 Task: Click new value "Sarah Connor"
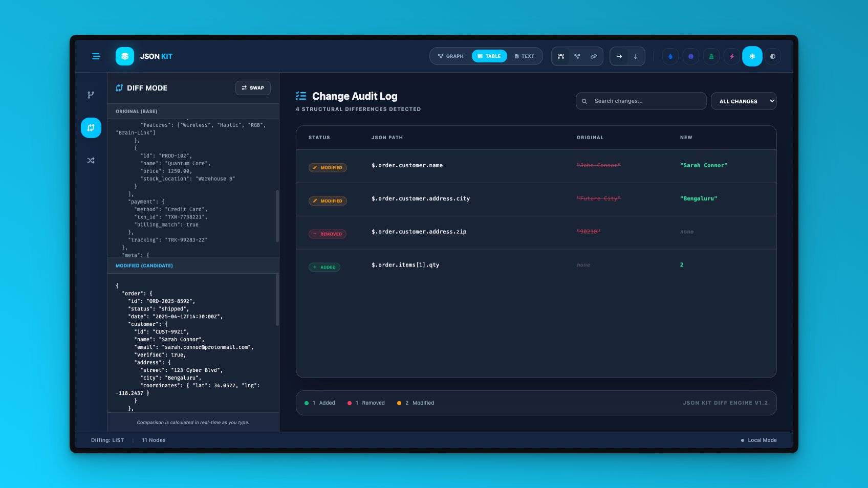pos(704,166)
